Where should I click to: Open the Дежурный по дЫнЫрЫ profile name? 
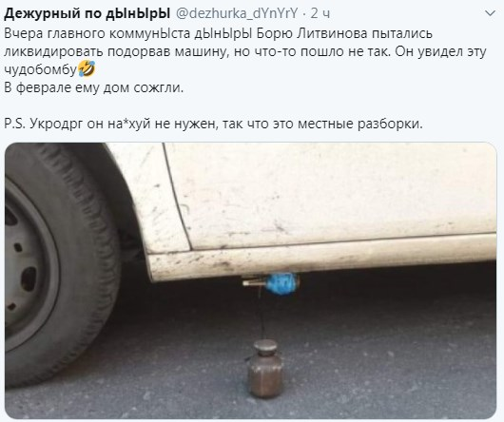click(87, 13)
